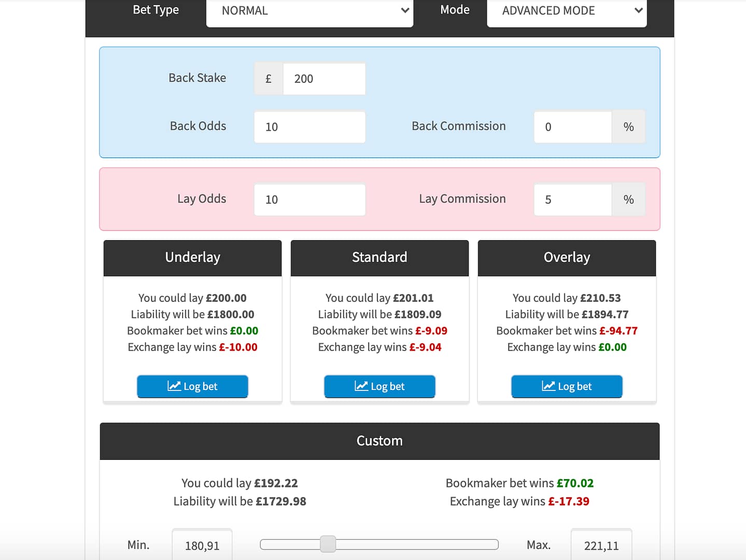746x560 pixels.
Task: Click chart icon in Overlay Log bet button
Action: pyautogui.click(x=548, y=386)
